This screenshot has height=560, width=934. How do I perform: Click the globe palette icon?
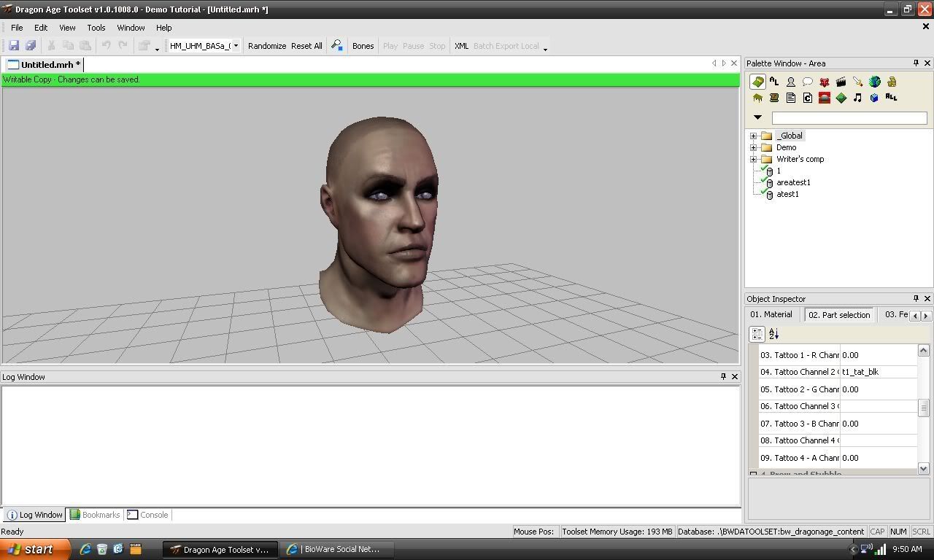pyautogui.click(x=874, y=82)
